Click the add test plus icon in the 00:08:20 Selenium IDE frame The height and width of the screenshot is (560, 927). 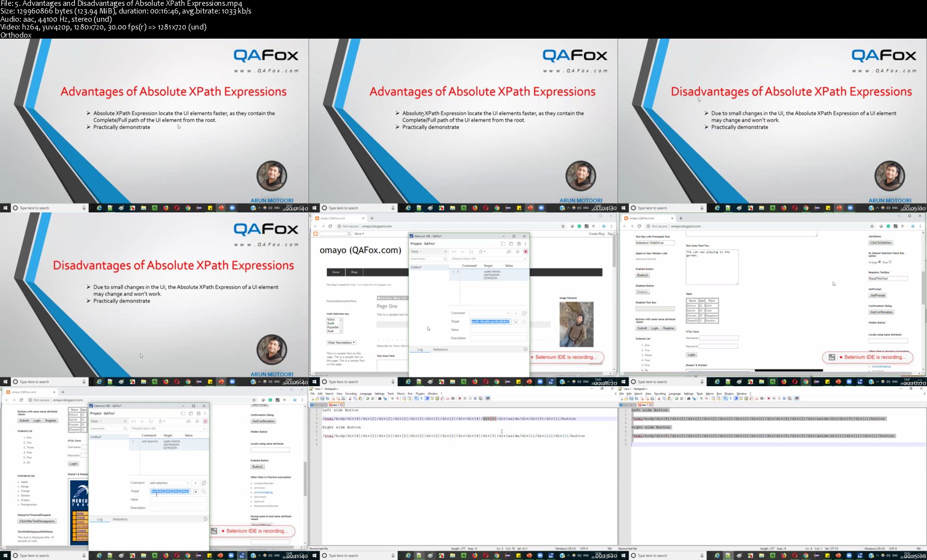445,252
